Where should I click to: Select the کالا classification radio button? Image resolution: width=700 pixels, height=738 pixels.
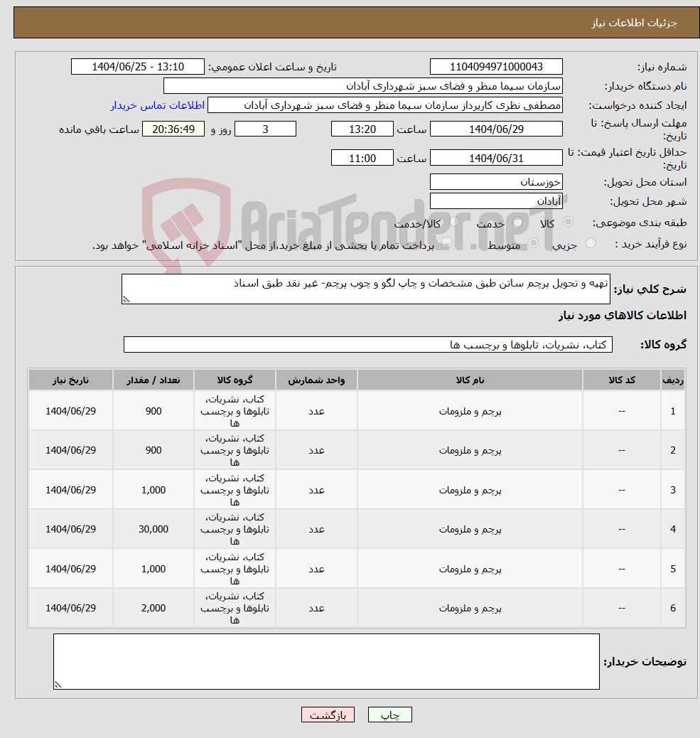pos(569,222)
